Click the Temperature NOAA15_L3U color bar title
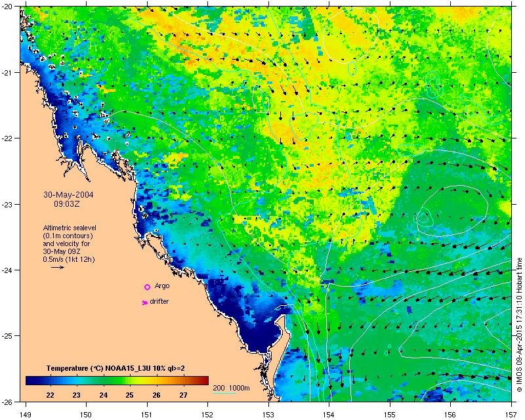525x420 pixels. point(115,368)
